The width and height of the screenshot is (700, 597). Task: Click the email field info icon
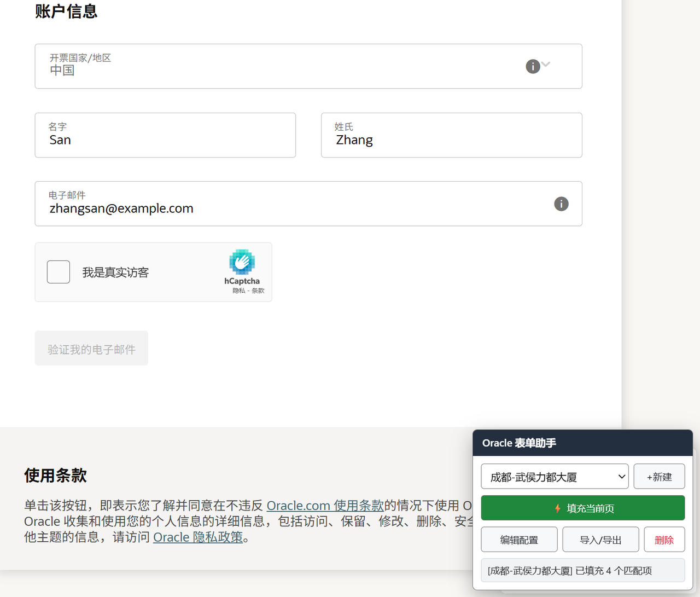pos(561,204)
